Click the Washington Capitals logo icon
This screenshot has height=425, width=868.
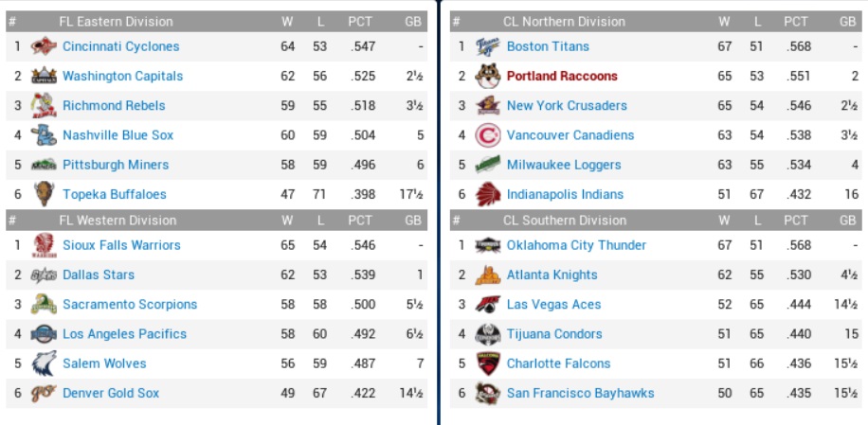click(44, 76)
